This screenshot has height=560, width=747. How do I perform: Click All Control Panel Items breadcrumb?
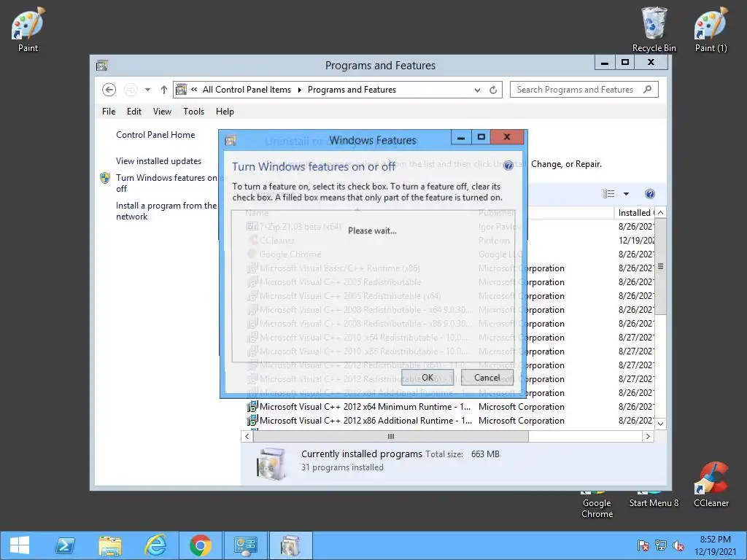pos(247,90)
